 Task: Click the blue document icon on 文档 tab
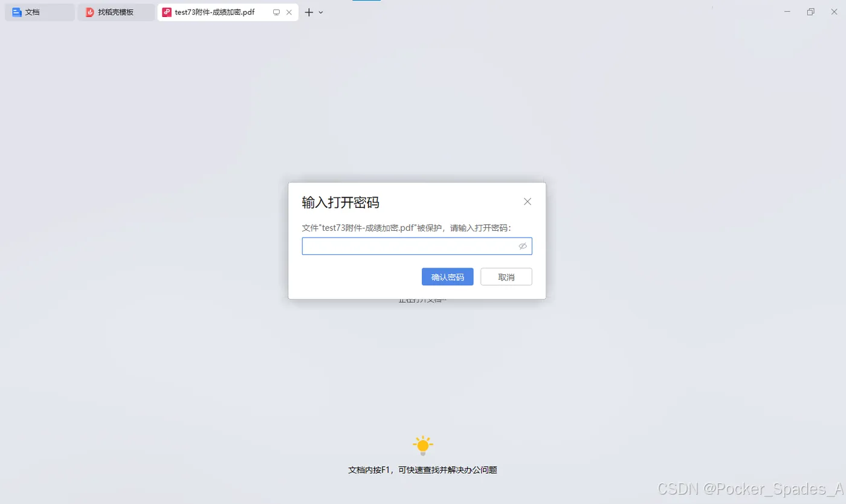(x=17, y=12)
